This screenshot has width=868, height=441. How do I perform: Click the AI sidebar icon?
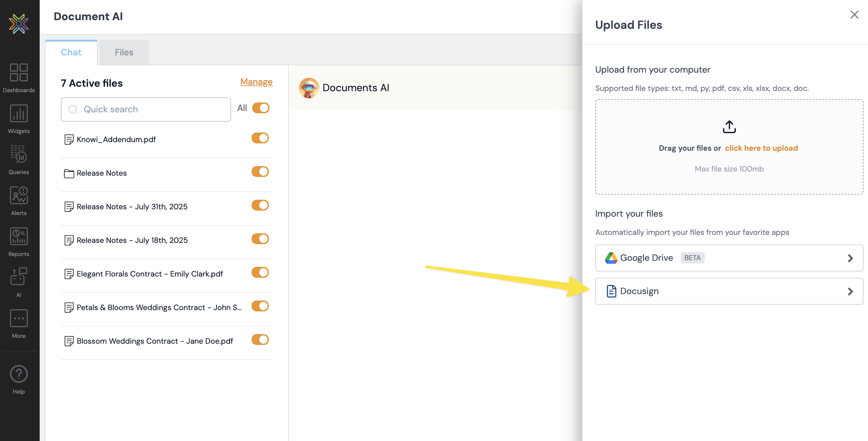pos(19,277)
